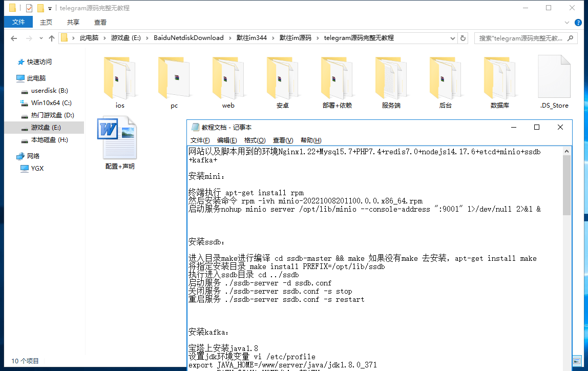Image resolution: width=588 pixels, height=371 pixels.
Task: Click telegram源码完整无教程 in address breadcrumb
Action: coord(359,38)
